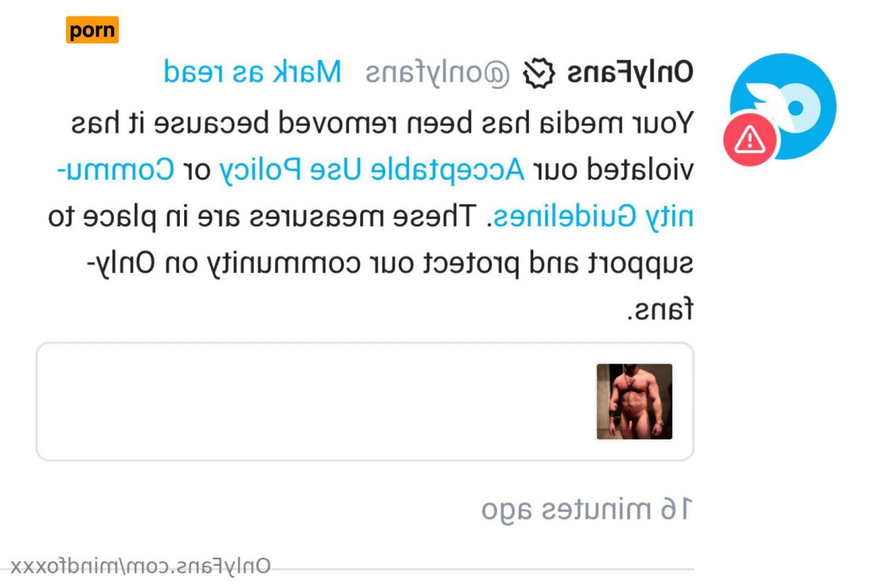Open the removed media thumbnail
The height and width of the screenshot is (588, 872).
(634, 401)
